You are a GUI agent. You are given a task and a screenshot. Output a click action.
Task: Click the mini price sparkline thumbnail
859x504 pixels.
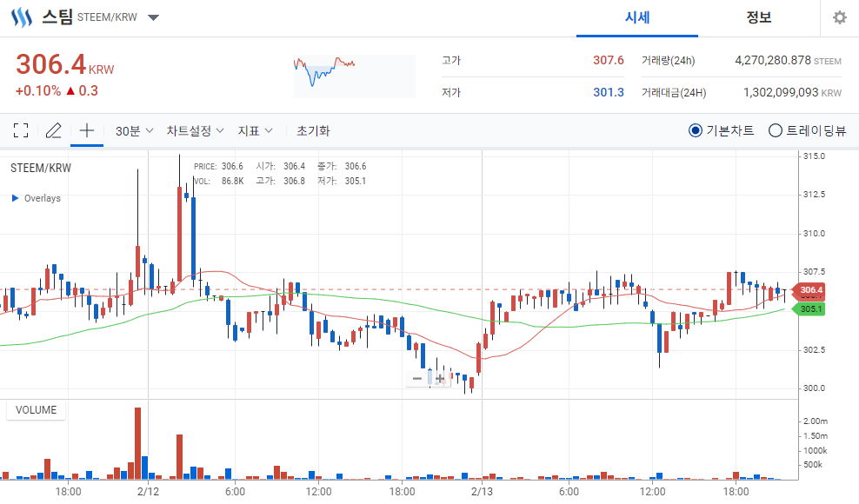[x=354, y=76]
